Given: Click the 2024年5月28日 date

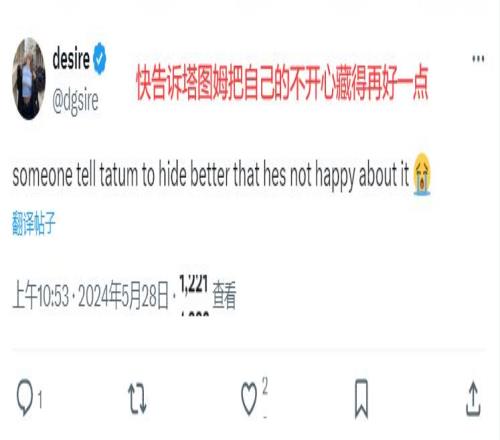Looking at the screenshot, I should click(123, 295).
